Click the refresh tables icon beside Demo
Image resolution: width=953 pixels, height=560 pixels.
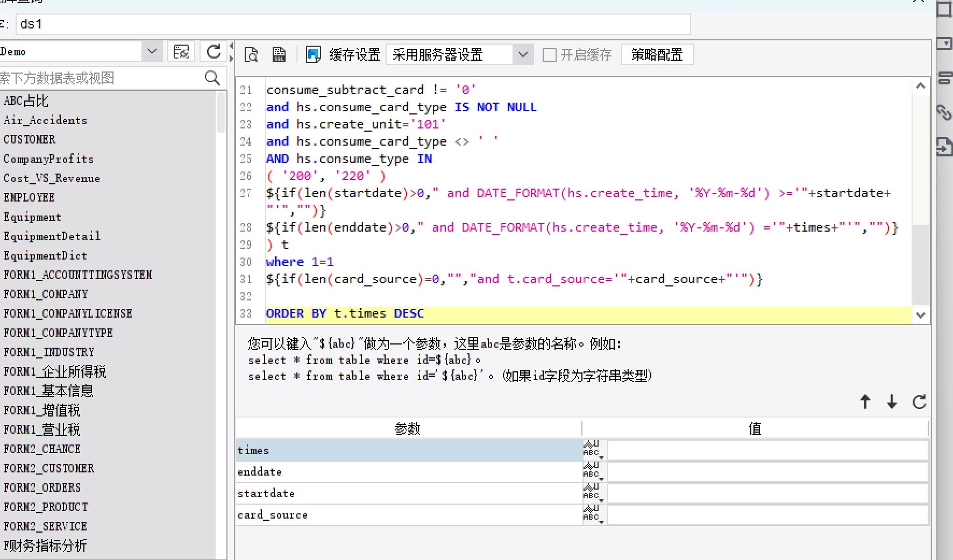click(x=214, y=52)
